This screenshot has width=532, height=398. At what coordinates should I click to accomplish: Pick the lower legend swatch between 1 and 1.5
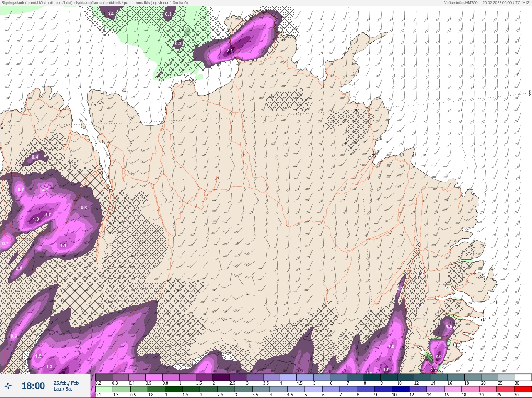tap(174, 389)
